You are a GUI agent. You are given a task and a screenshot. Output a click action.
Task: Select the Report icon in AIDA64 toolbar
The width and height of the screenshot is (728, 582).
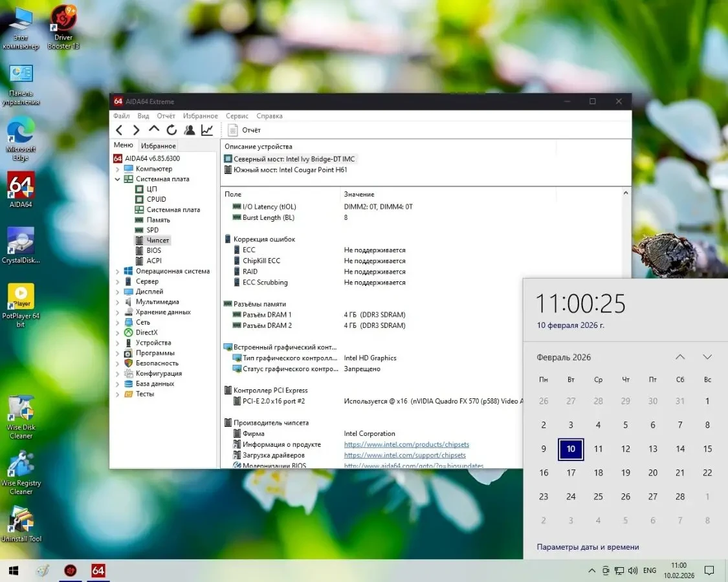245,130
